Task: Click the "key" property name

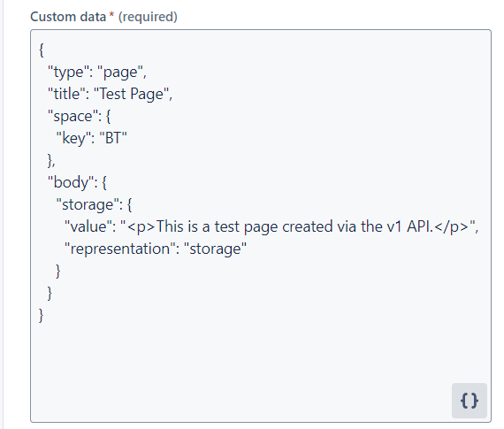Action: pyautogui.click(x=73, y=138)
